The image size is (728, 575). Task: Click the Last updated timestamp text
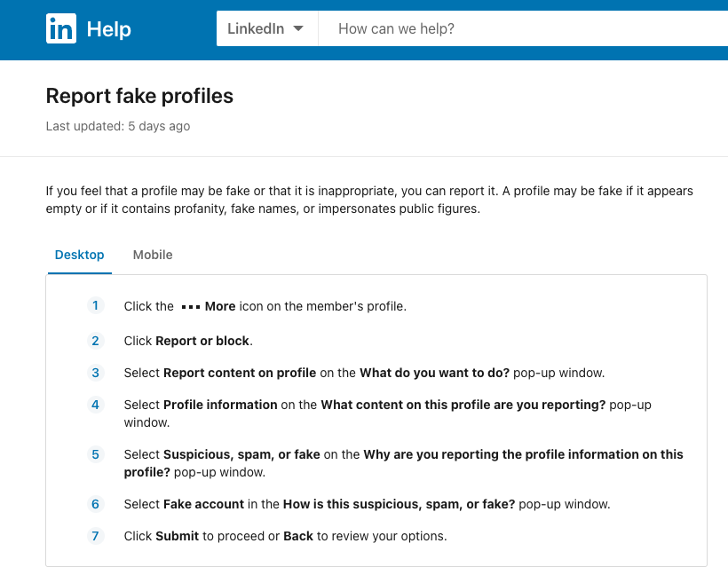click(x=118, y=126)
